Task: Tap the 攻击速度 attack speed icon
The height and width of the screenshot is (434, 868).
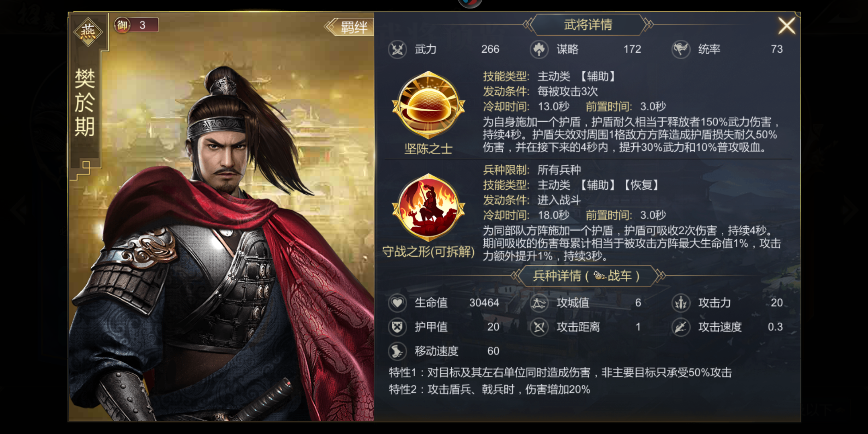Action: pyautogui.click(x=681, y=327)
